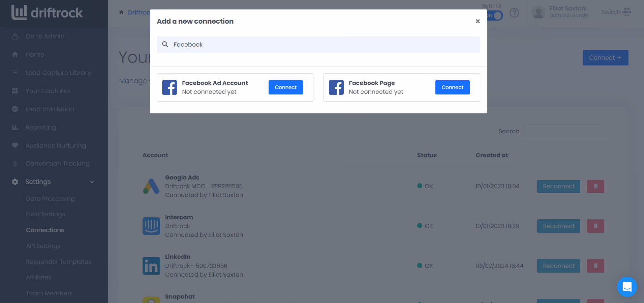Screen dimensions: 644x303
Task: Open Reporting in the sidebar
Action: pos(41,128)
